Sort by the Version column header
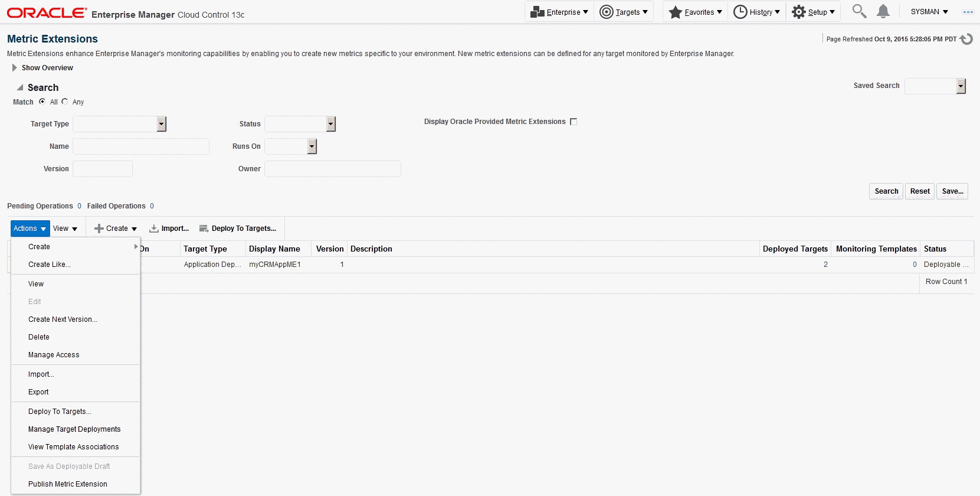 [330, 249]
